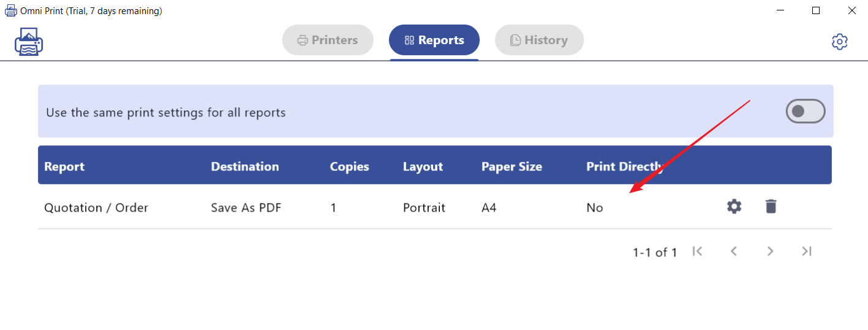868x330 pixels.
Task: Go to first page of reports
Action: [697, 251]
